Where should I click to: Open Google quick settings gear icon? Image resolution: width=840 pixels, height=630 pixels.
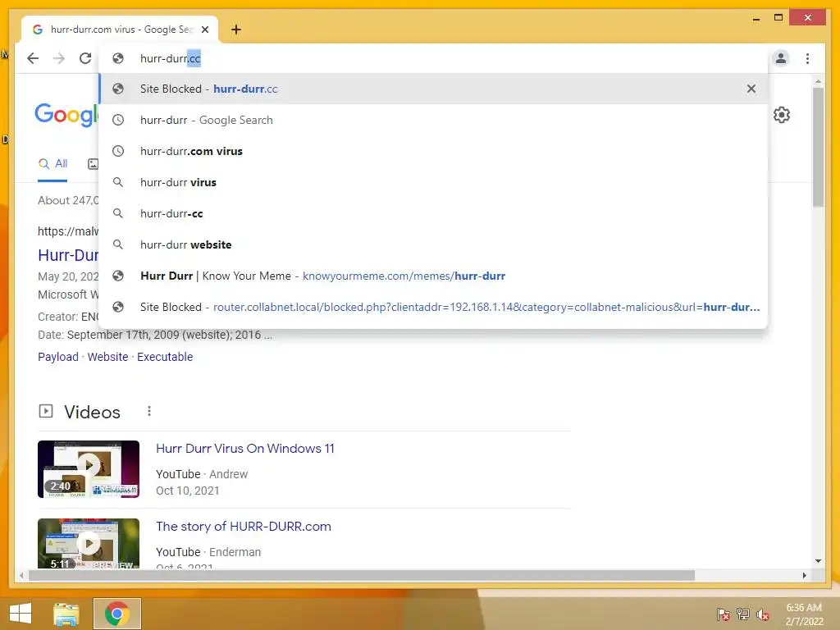[782, 115]
